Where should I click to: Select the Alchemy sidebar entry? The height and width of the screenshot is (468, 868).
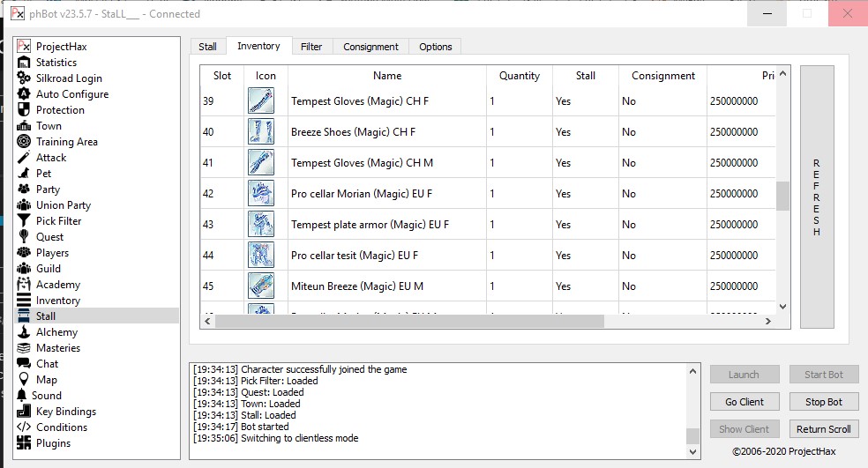click(x=56, y=332)
